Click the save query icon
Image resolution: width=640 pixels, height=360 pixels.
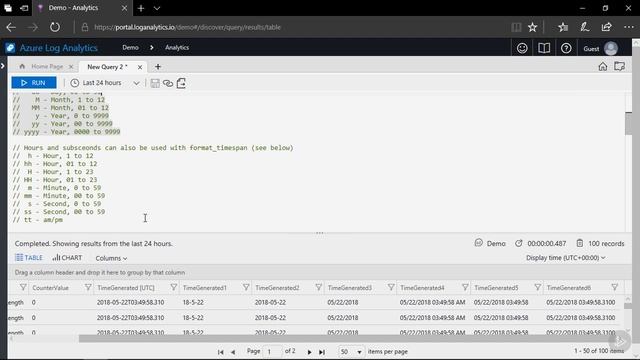coord(155,83)
